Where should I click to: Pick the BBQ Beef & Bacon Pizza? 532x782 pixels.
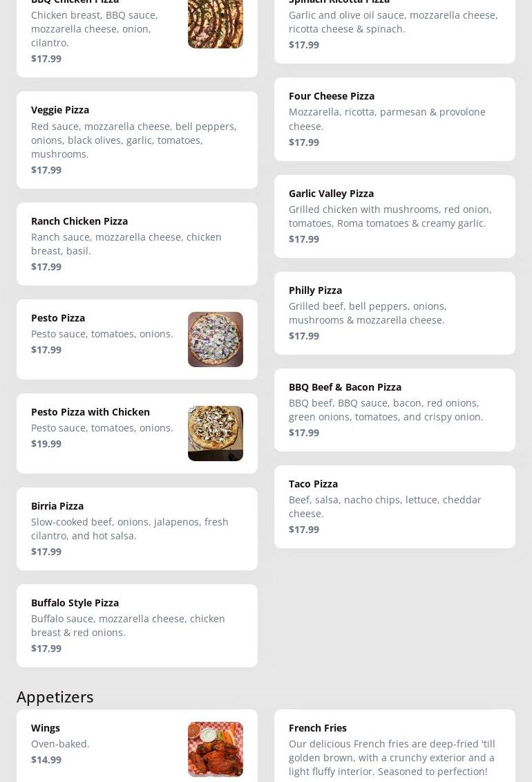click(394, 410)
